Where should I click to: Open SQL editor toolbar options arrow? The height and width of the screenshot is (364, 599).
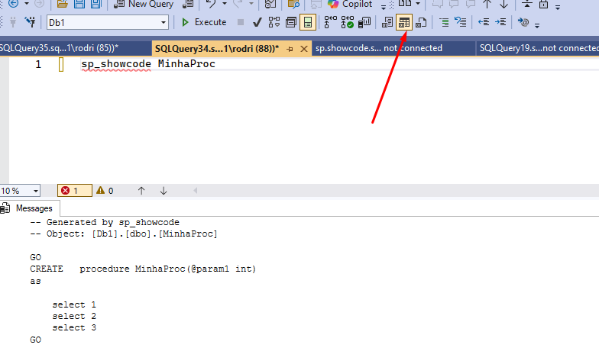pos(537,26)
